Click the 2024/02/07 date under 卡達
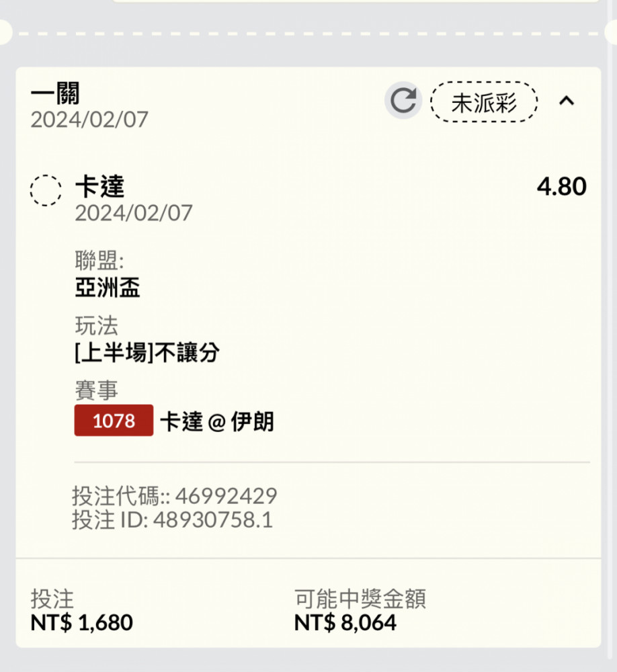 point(134,213)
